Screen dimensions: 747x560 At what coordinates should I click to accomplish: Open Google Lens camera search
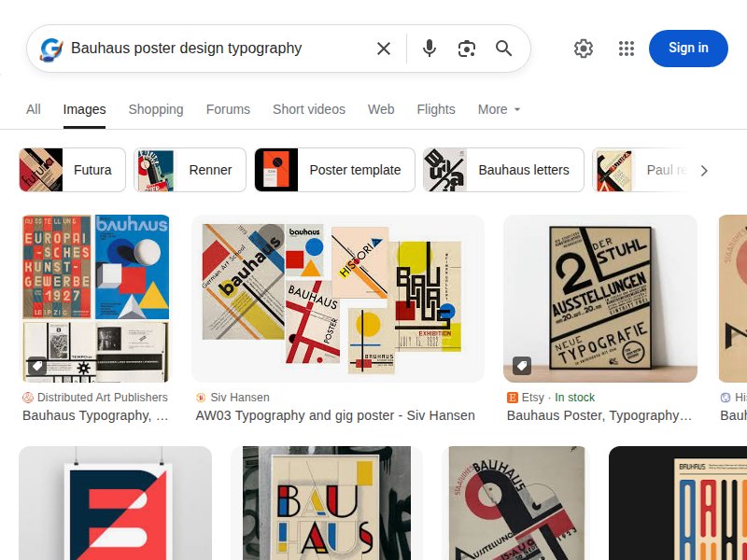467,49
